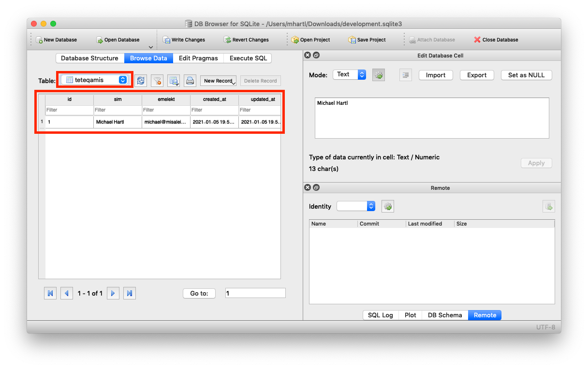Select the Browse Data tab

pyautogui.click(x=148, y=58)
